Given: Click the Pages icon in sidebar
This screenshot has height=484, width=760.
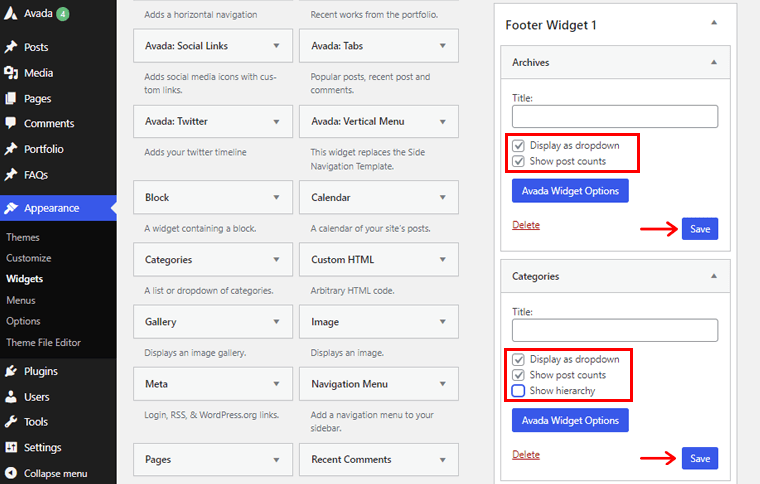Looking at the screenshot, I should [x=11, y=98].
